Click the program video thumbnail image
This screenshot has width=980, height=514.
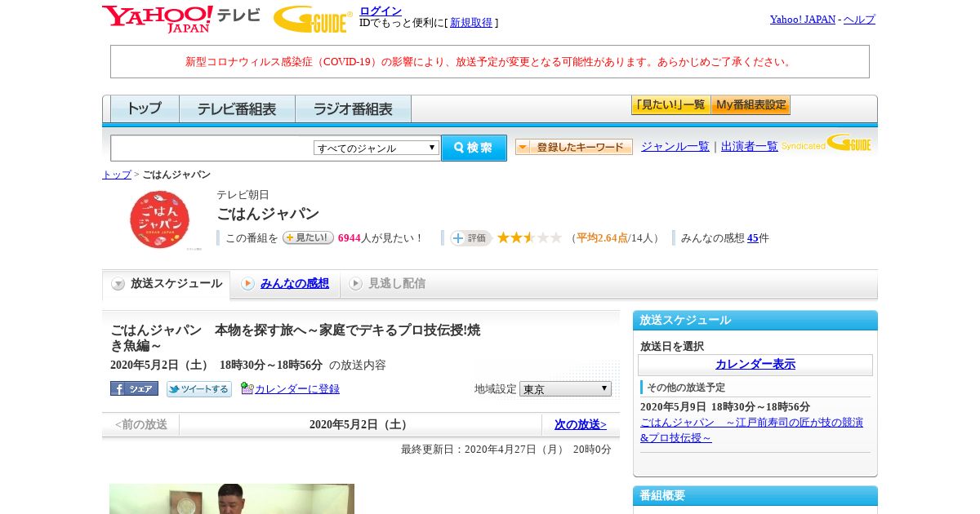point(232,498)
